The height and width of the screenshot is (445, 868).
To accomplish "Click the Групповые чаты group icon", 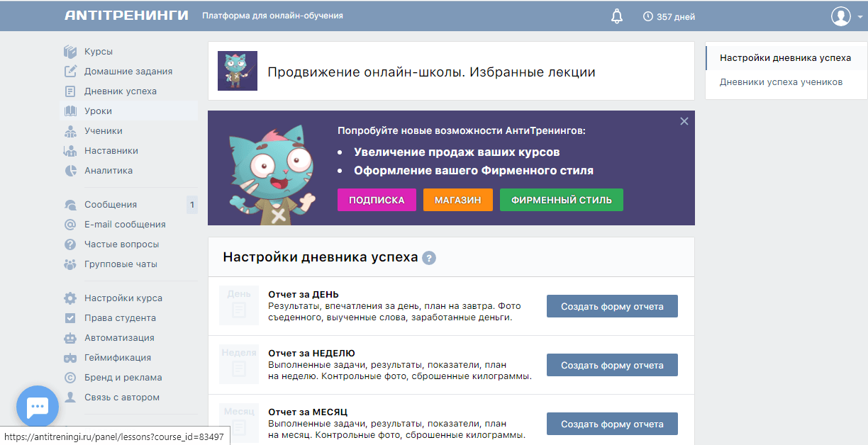I will click(70, 264).
